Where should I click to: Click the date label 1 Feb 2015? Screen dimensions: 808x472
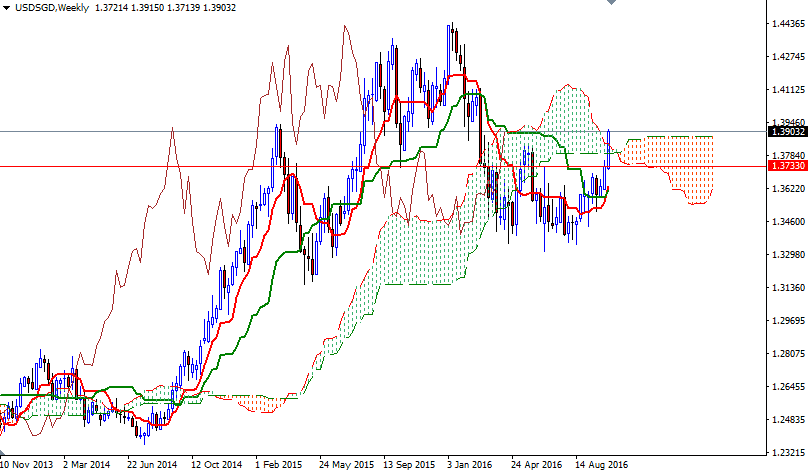point(279,465)
